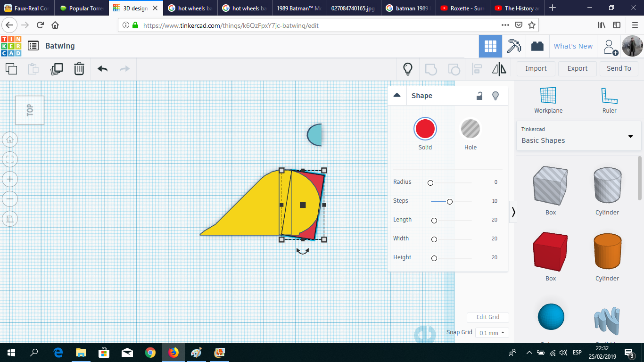
Task: Set the shape to Hole
Action: point(470,129)
